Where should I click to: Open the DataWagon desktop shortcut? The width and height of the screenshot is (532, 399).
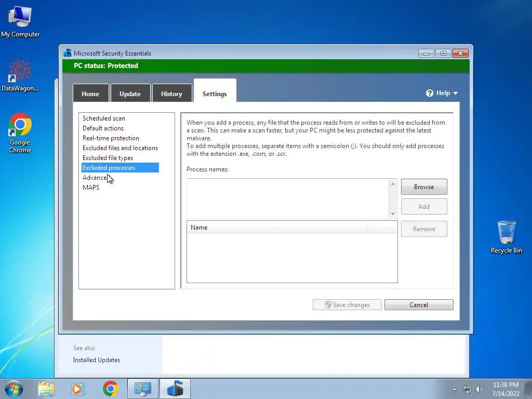click(20, 76)
